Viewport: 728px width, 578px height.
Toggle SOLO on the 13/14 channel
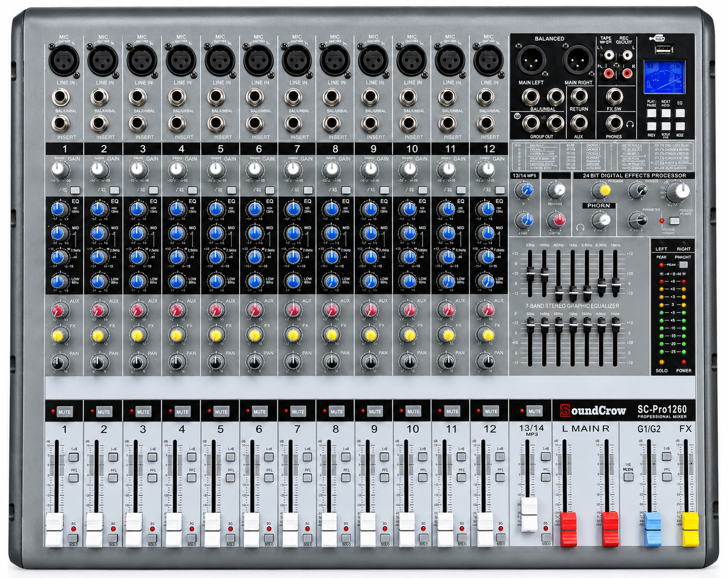(546, 538)
